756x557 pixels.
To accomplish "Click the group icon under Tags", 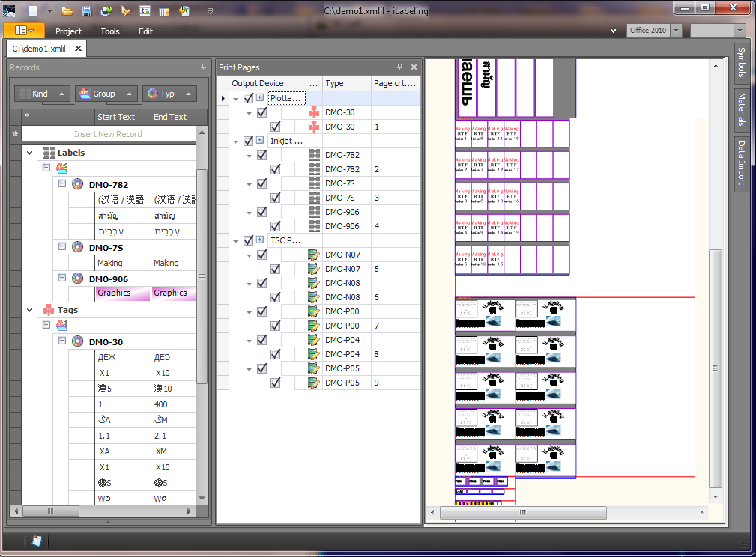I will [x=61, y=326].
